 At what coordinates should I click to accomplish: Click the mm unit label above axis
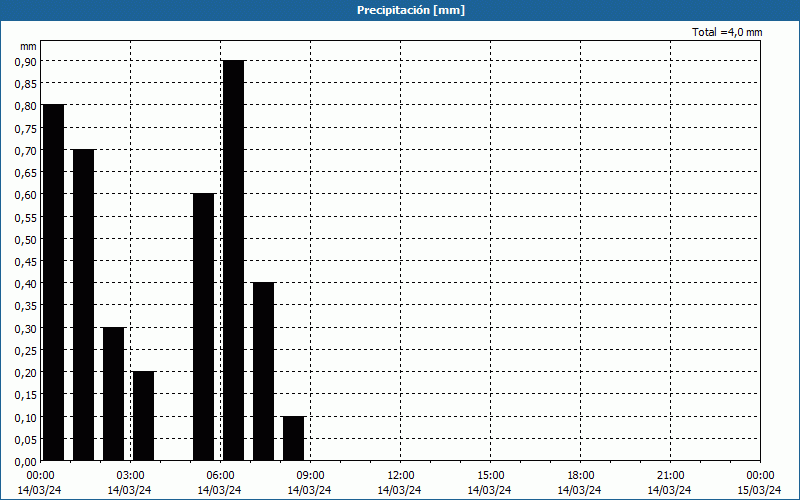tap(28, 46)
